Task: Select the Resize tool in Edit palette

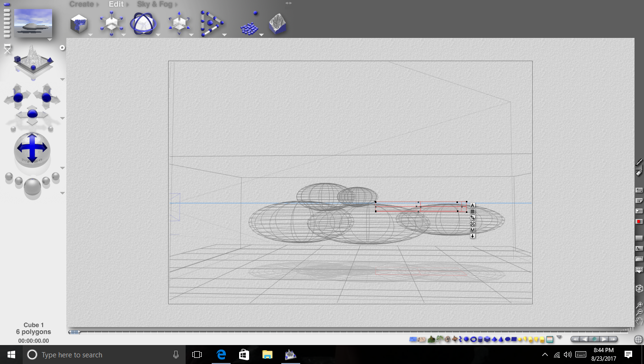Action: point(111,24)
